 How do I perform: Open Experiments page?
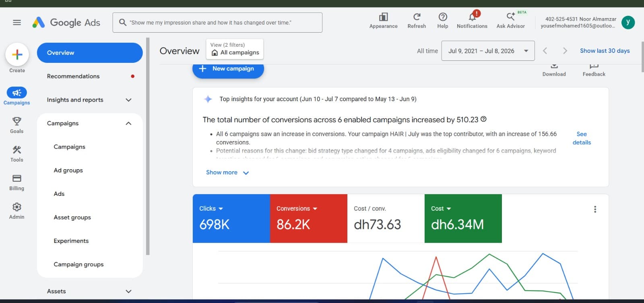(x=71, y=241)
